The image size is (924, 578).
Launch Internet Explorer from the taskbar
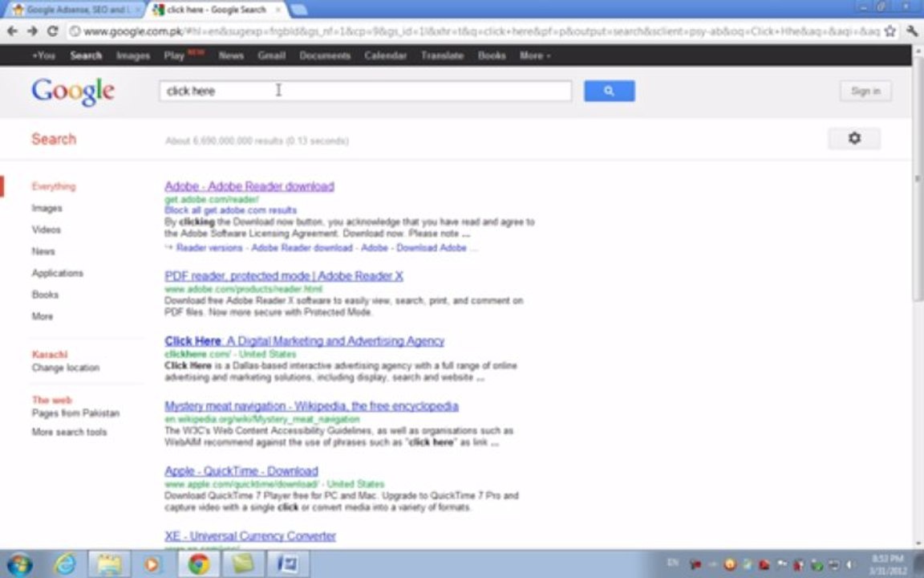(x=65, y=564)
